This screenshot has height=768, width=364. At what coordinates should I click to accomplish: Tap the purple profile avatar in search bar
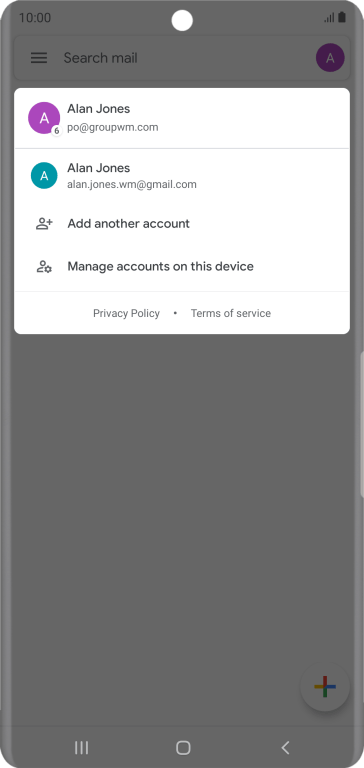[x=330, y=58]
